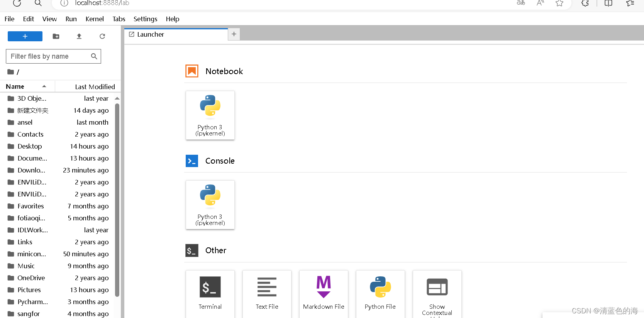Screen dimensions: 644x318
Task: Sort files by Name column header
Action: click(27, 86)
